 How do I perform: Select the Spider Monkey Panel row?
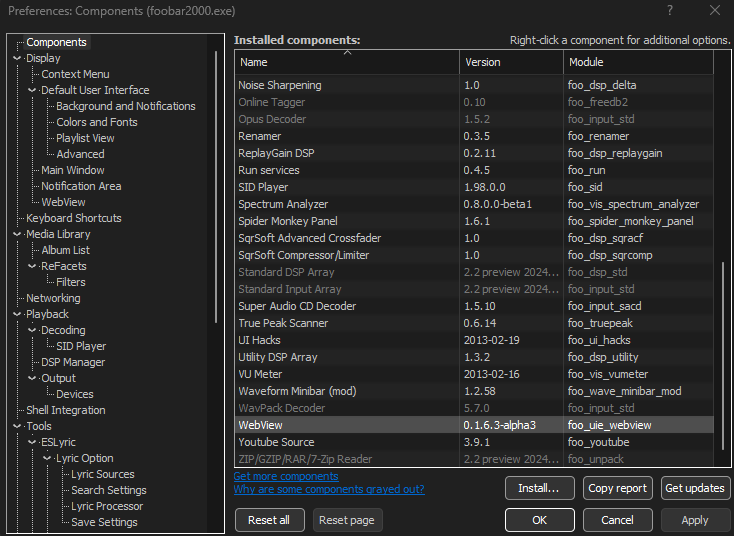(x=474, y=221)
